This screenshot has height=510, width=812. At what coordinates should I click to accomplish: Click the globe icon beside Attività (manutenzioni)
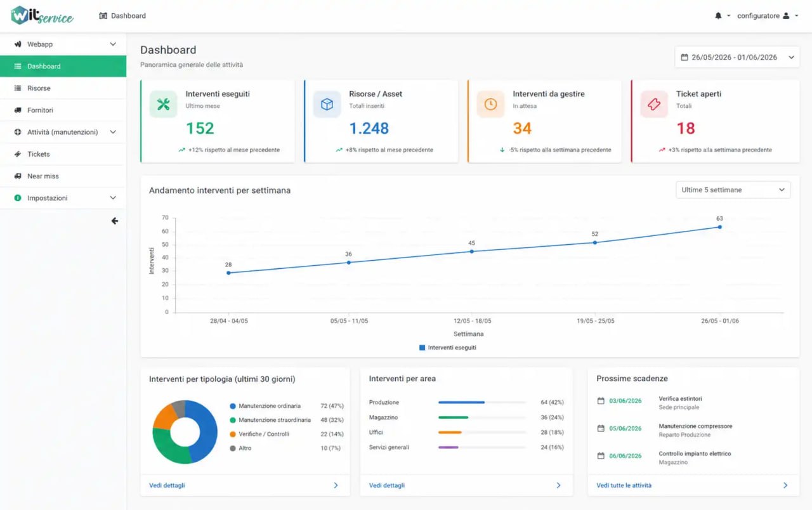tap(18, 132)
